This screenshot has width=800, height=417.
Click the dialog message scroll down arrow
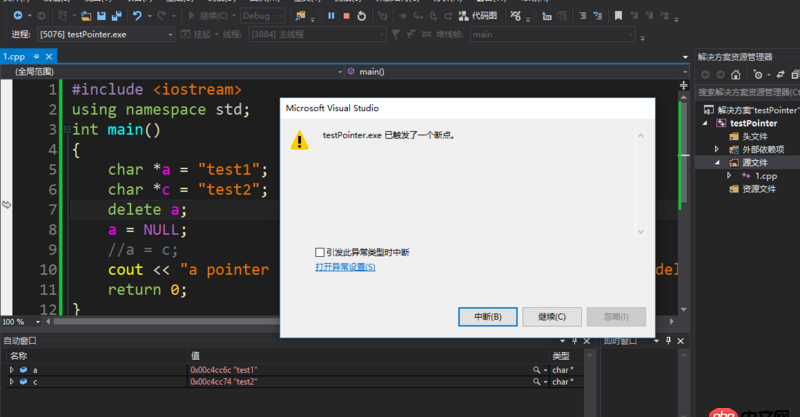click(x=641, y=232)
